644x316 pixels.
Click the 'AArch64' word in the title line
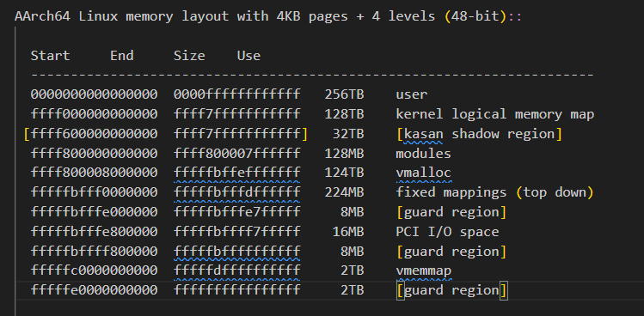coord(42,16)
